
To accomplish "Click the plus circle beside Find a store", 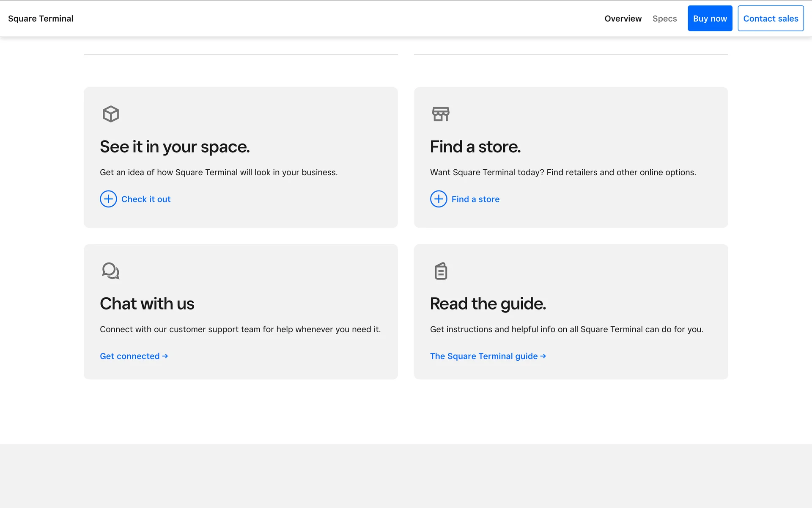I will pyautogui.click(x=439, y=199).
